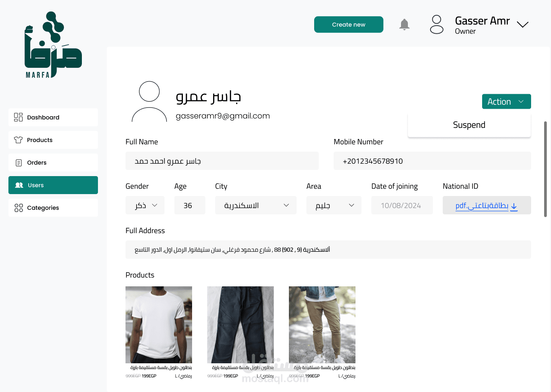Open the Action dropdown button
Viewport: 551px width, 392px height.
point(506,101)
